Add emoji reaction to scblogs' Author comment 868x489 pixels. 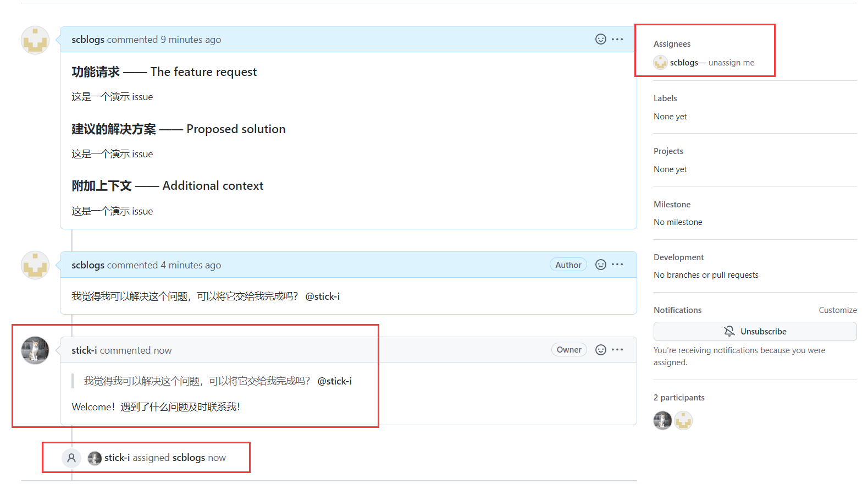601,265
